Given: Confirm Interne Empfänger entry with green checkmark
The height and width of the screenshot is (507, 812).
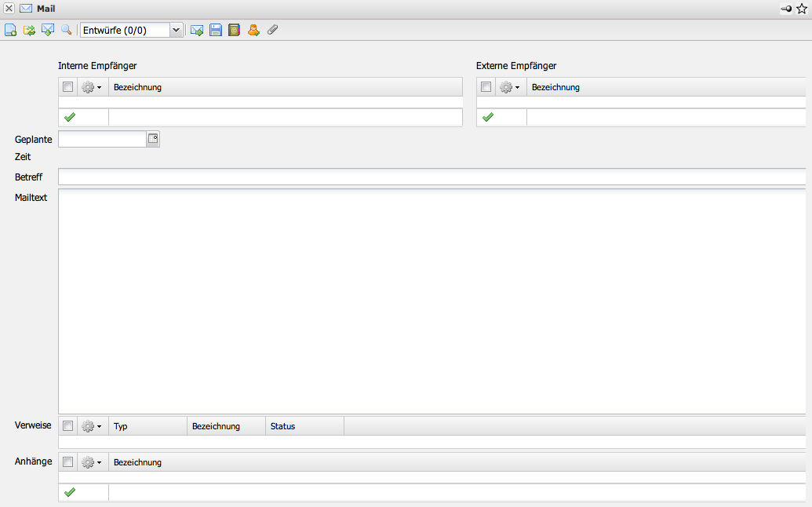Looking at the screenshot, I should tap(70, 117).
